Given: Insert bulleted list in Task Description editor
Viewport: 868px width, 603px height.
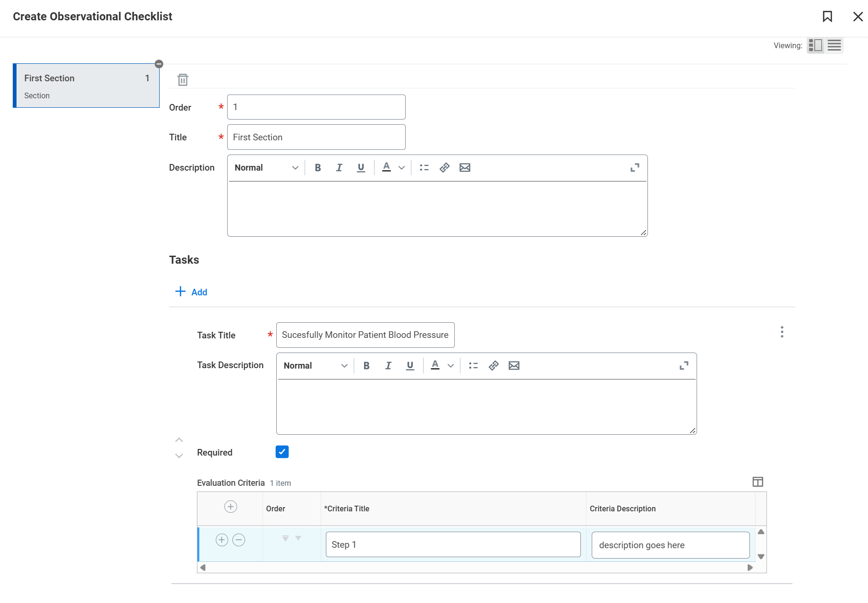Looking at the screenshot, I should point(473,366).
